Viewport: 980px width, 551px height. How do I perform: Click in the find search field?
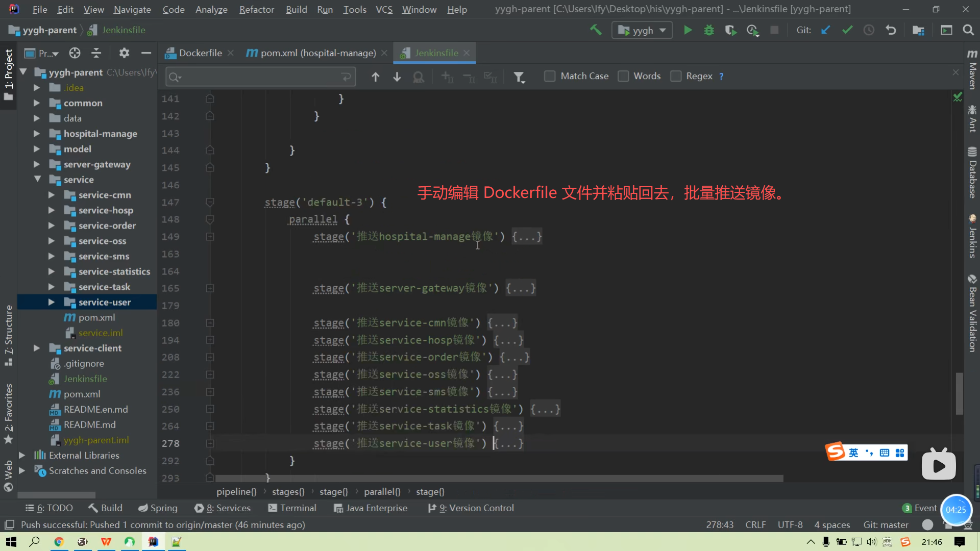click(260, 77)
